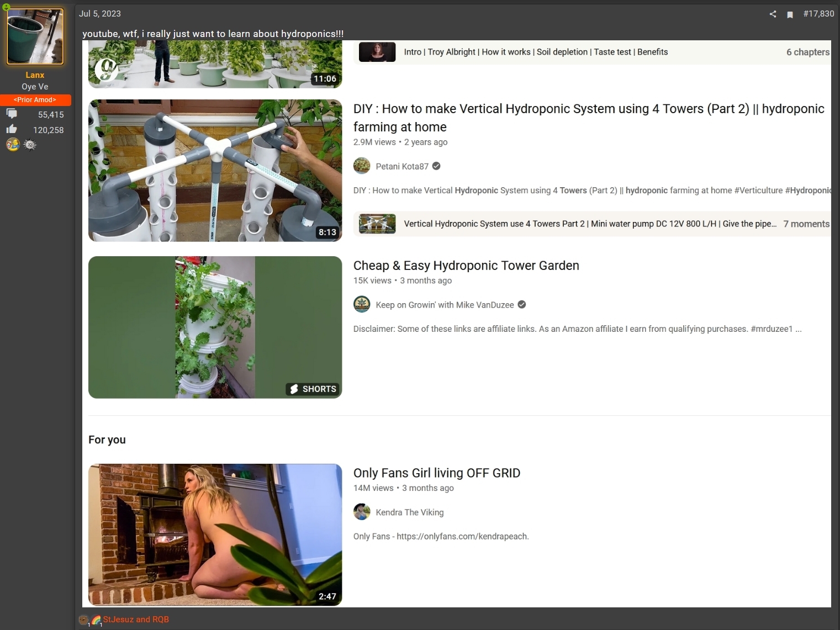This screenshot has height=630, width=840.
Task: Click the 14M views • 3 months ago text
Action: coord(404,488)
